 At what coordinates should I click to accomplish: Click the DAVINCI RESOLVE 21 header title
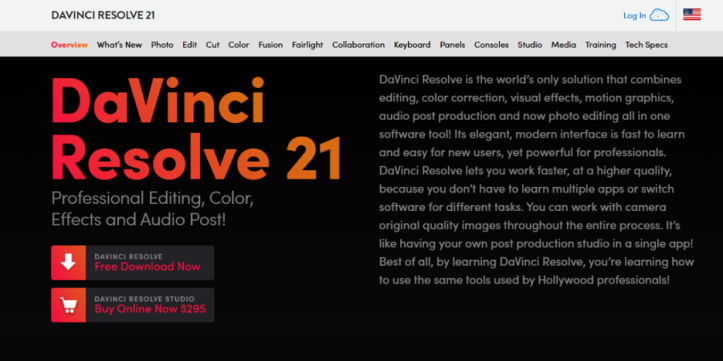(x=103, y=15)
